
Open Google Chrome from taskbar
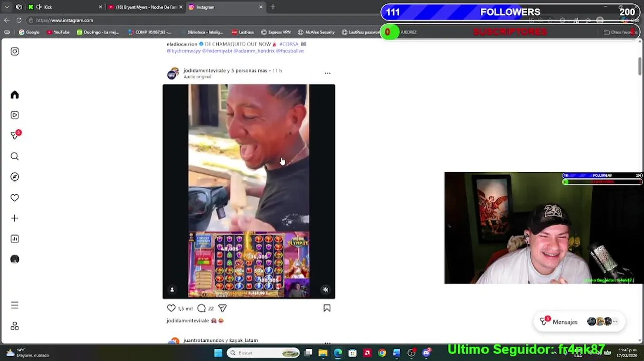pos(382,353)
